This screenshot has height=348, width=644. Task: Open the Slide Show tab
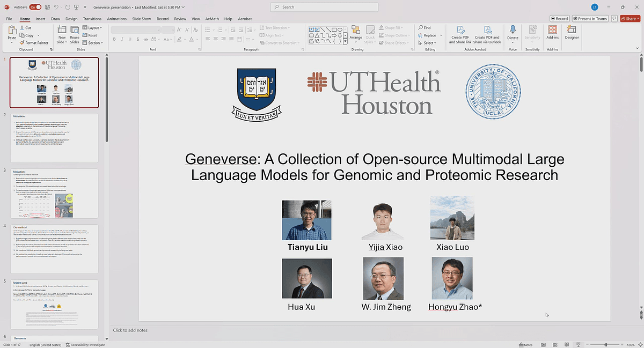(142, 19)
